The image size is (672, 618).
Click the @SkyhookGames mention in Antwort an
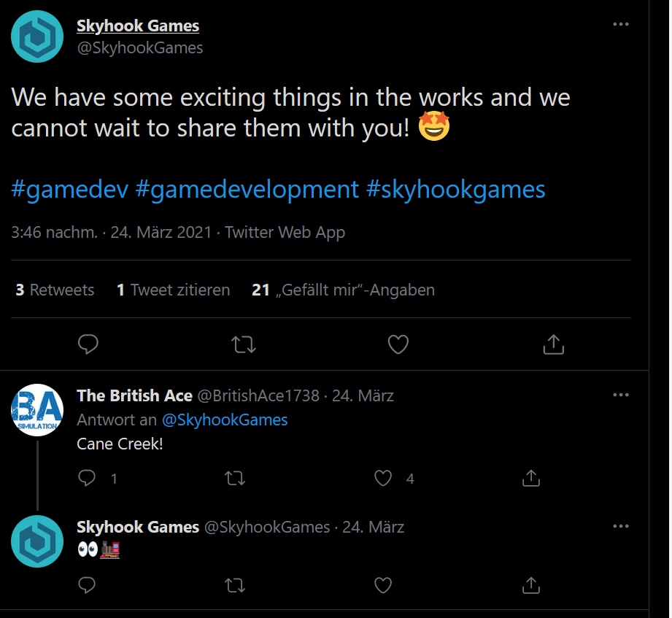pos(224,420)
